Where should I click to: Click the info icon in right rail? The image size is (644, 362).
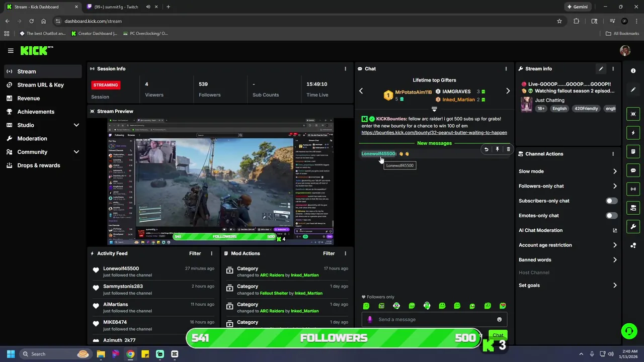click(x=633, y=71)
